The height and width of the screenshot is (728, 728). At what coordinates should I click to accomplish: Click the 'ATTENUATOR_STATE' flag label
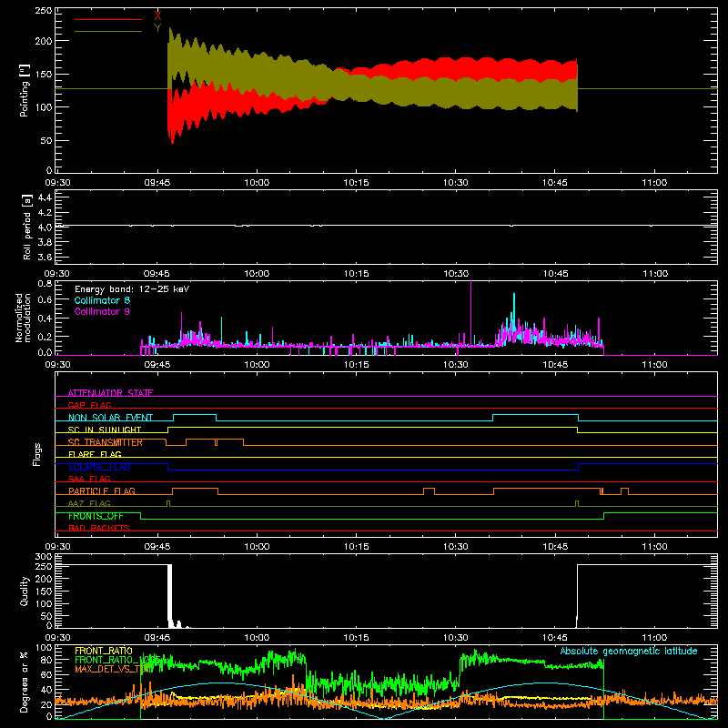[x=110, y=393]
